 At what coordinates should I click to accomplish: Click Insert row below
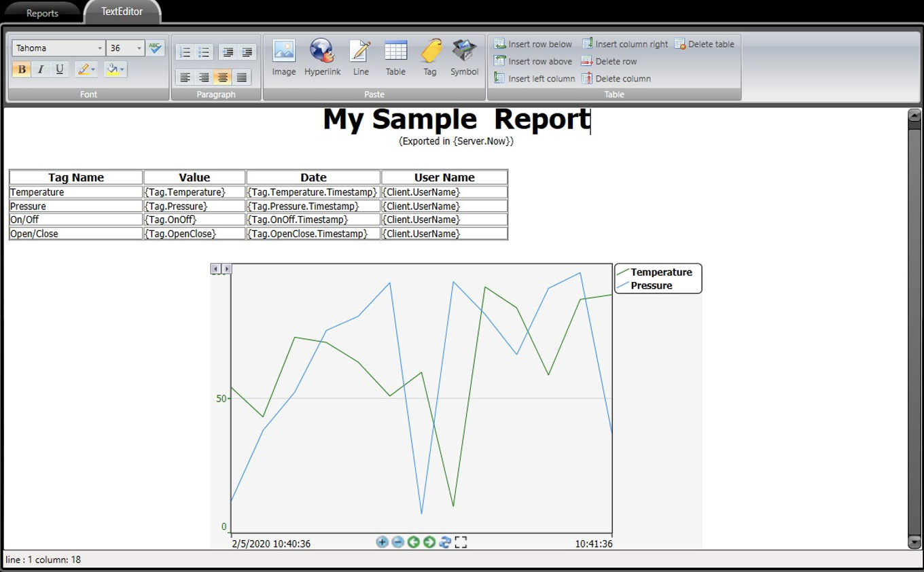tap(533, 44)
